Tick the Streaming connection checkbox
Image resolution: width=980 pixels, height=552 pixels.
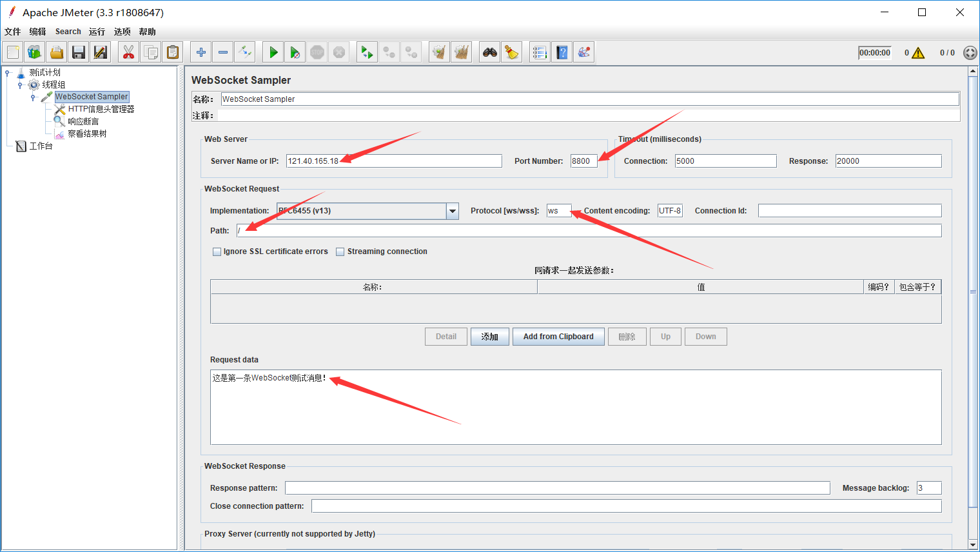340,252
